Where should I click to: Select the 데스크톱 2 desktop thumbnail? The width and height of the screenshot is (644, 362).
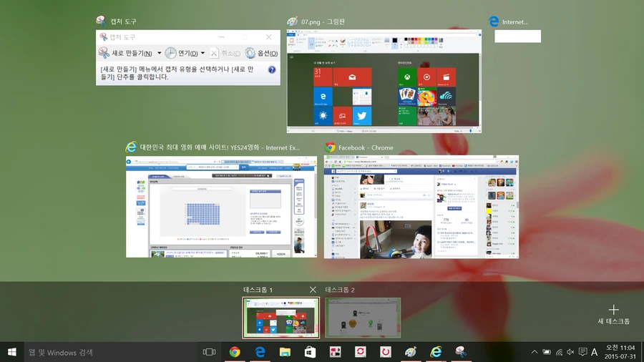363,318
